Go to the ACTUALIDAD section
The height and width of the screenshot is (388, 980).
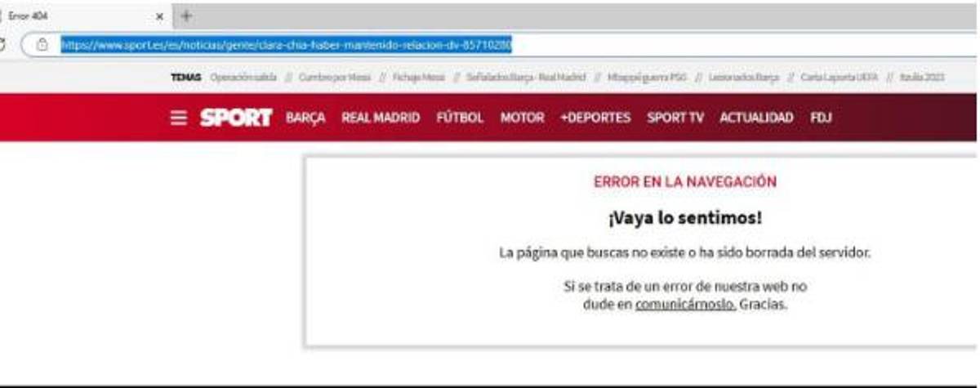(756, 118)
